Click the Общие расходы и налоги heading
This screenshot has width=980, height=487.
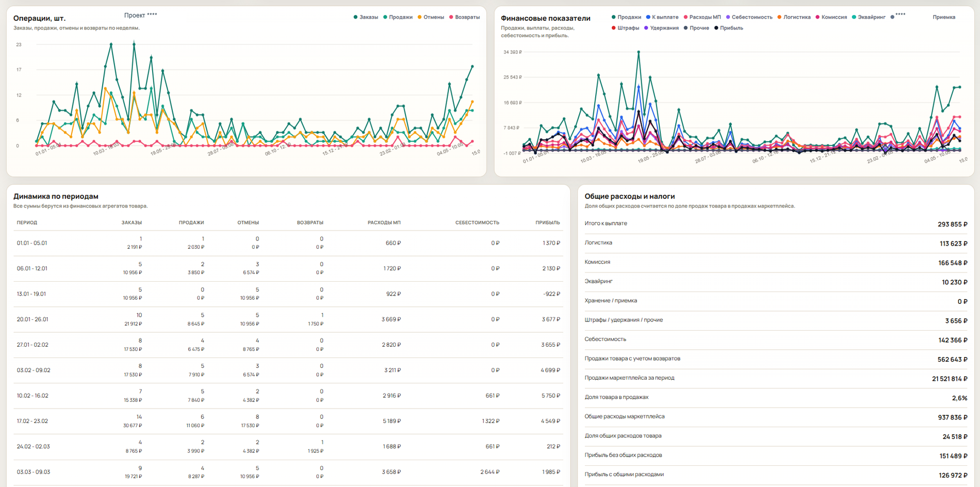630,197
